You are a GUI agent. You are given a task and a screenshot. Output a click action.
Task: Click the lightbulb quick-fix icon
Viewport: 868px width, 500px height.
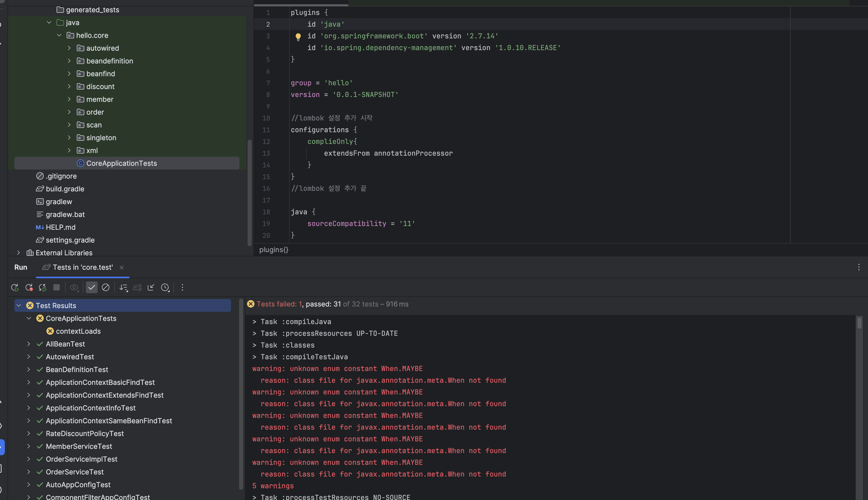click(298, 37)
